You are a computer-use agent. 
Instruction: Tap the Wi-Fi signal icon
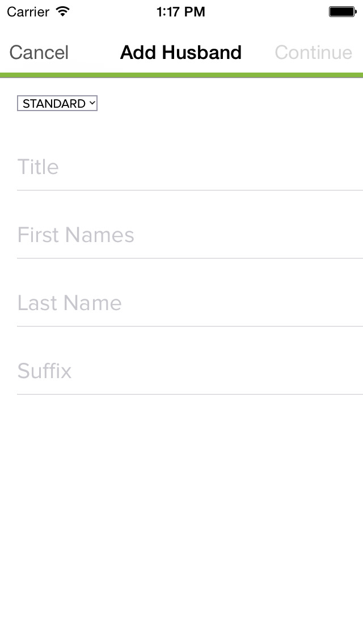(63, 11)
